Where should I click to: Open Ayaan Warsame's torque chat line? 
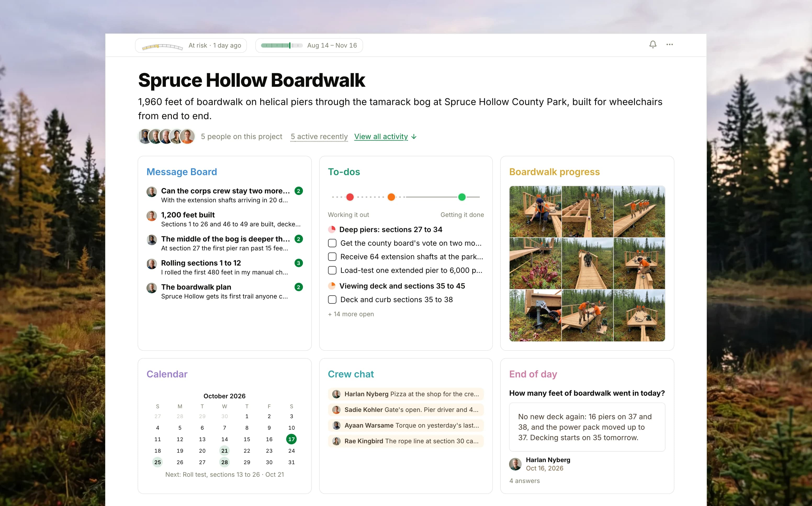(406, 426)
